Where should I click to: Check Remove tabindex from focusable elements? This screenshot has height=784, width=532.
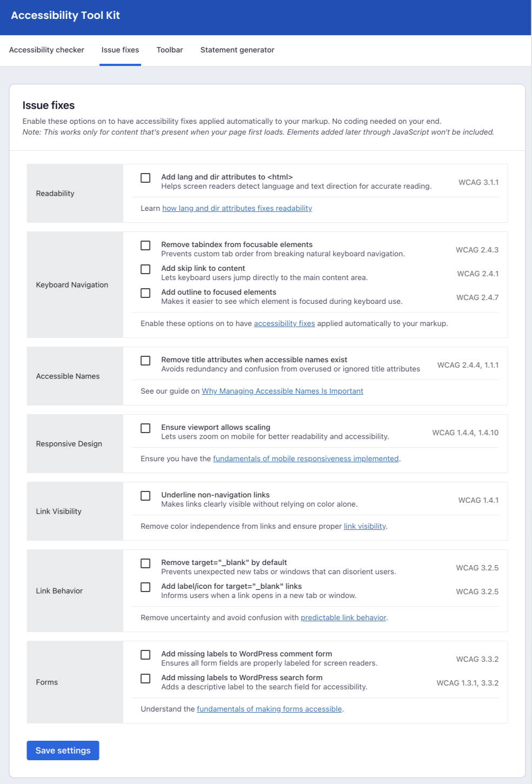tap(145, 245)
